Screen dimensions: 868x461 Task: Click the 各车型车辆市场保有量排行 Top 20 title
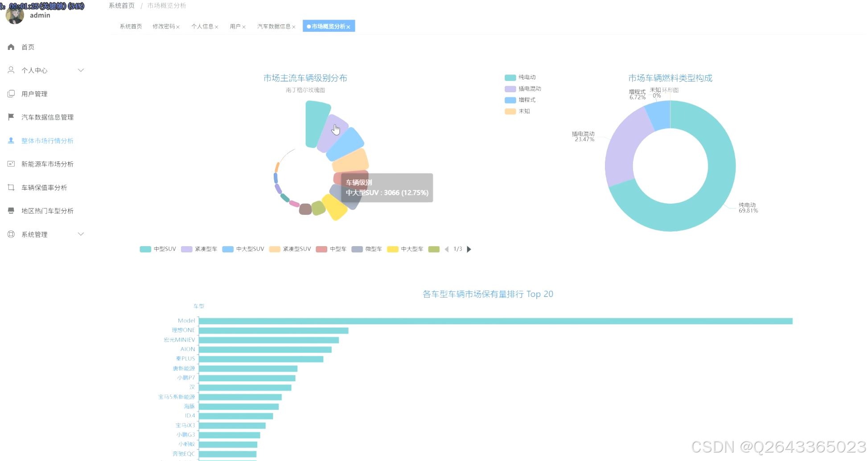click(x=488, y=294)
